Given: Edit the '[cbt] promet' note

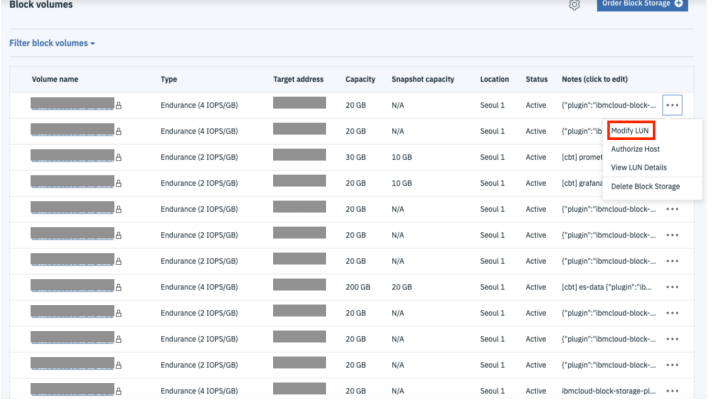Looking at the screenshot, I should click(582, 157).
